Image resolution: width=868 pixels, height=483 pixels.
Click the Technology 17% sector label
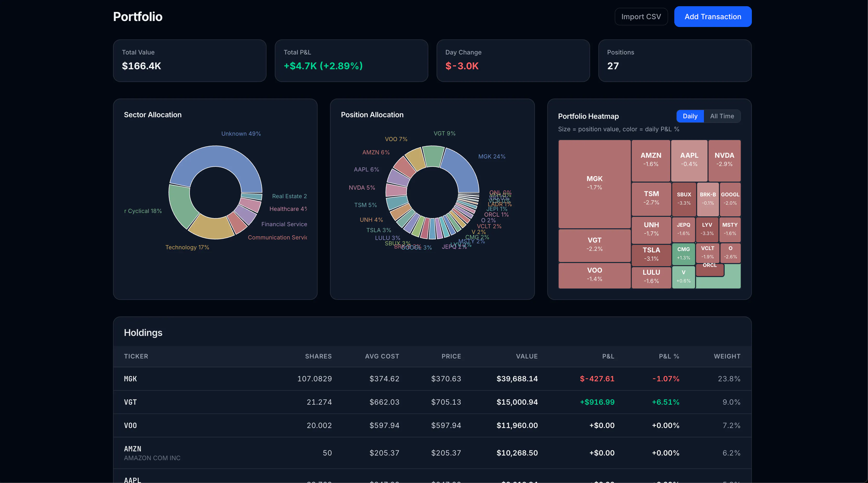pyautogui.click(x=187, y=247)
